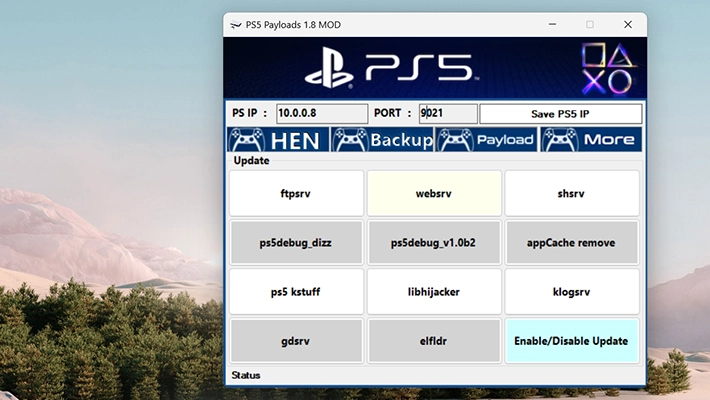The height and width of the screenshot is (400, 710).
Task: Click the PORT number field
Action: point(448,113)
